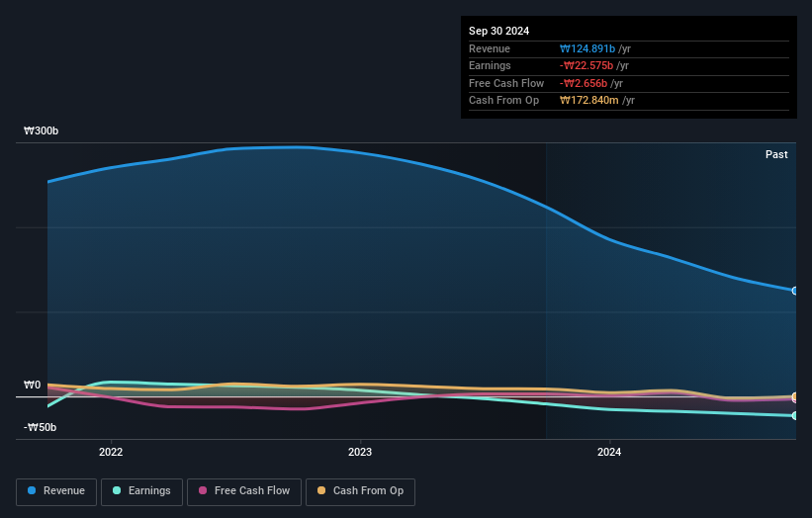Toggle the Free Cash Flow legend button
This screenshot has height=518, width=812.
pos(244,491)
